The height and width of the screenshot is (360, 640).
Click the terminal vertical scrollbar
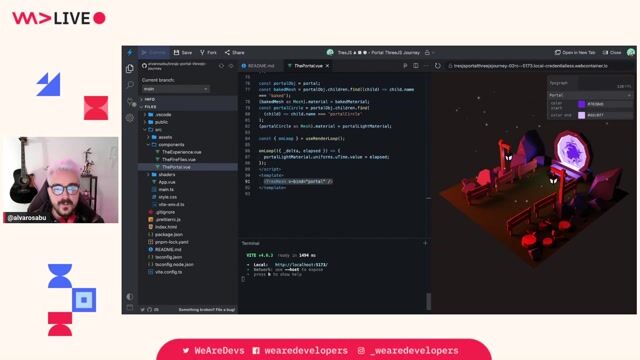428,301
